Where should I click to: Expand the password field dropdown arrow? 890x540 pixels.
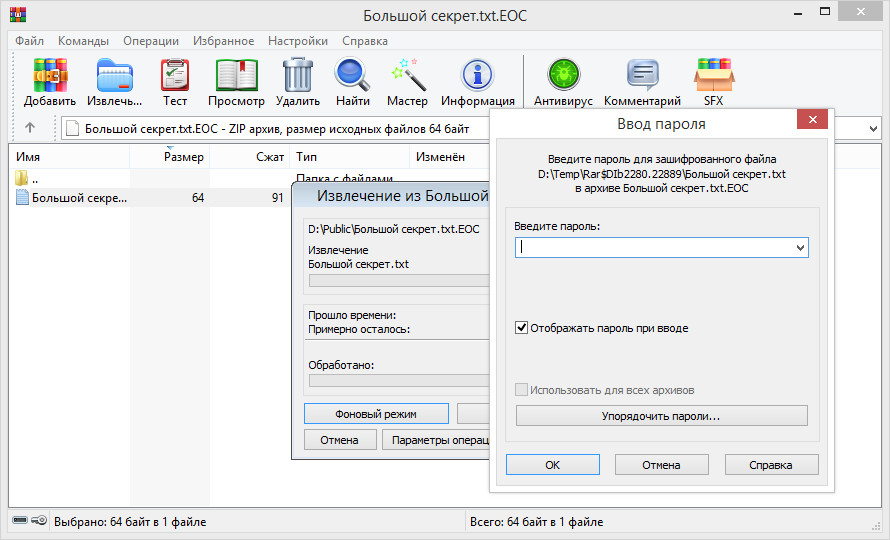tap(799, 247)
